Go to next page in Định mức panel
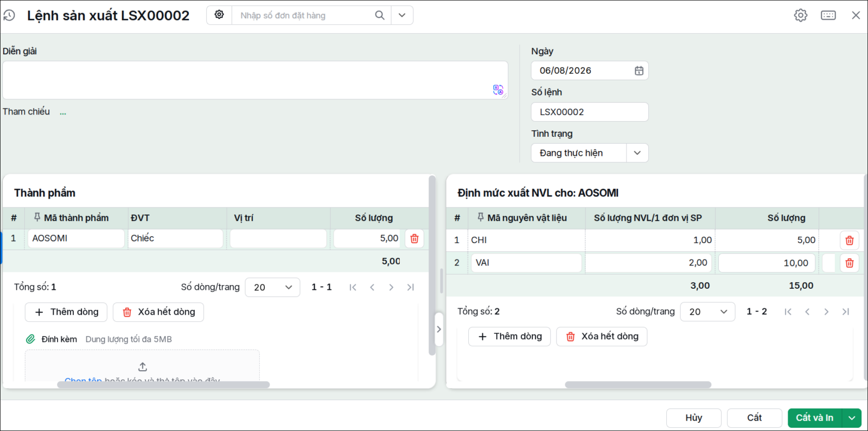Screen dimensions: 868x431 pyautogui.click(x=826, y=312)
